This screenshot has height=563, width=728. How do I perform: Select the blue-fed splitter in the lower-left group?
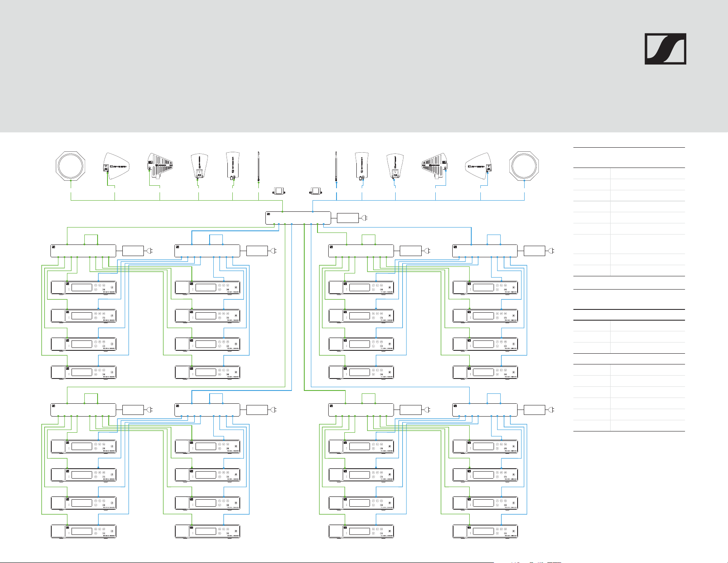(x=208, y=410)
